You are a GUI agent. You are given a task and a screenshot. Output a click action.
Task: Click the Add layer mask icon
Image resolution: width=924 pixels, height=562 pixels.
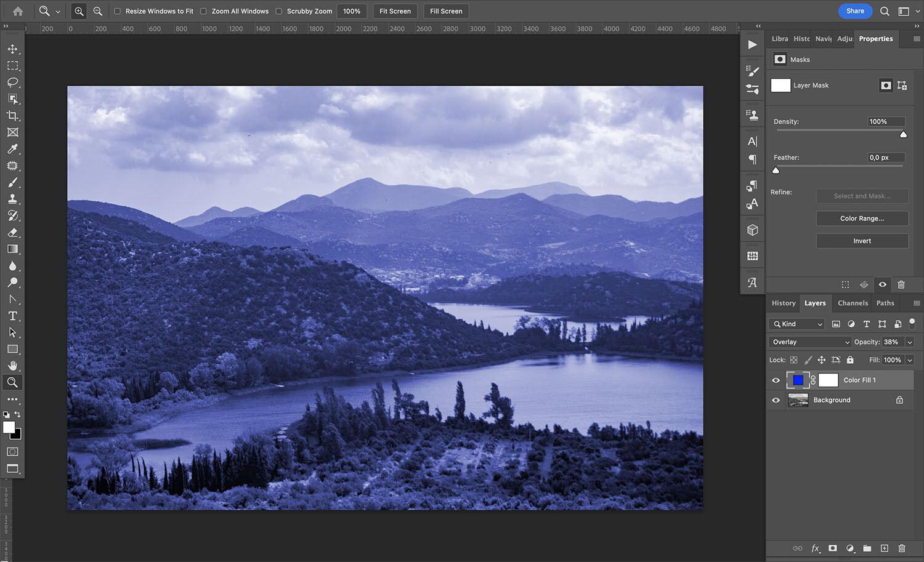tap(832, 548)
